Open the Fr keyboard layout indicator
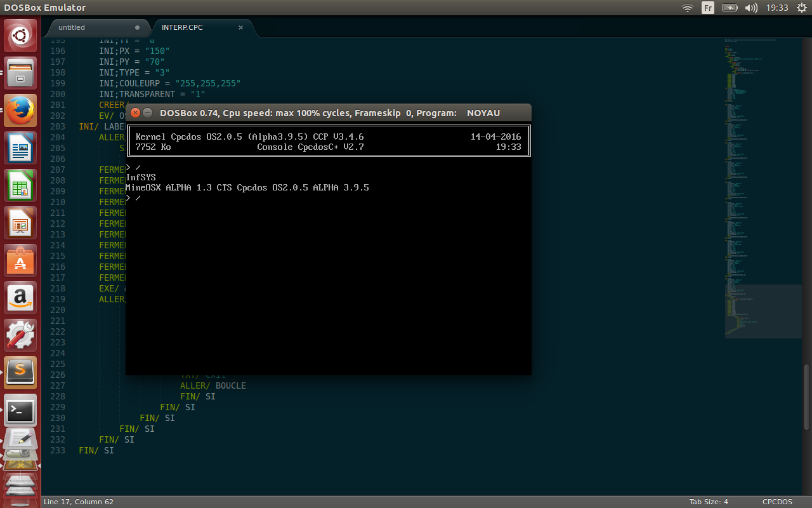Viewport: 812px width, 508px height. (708, 8)
